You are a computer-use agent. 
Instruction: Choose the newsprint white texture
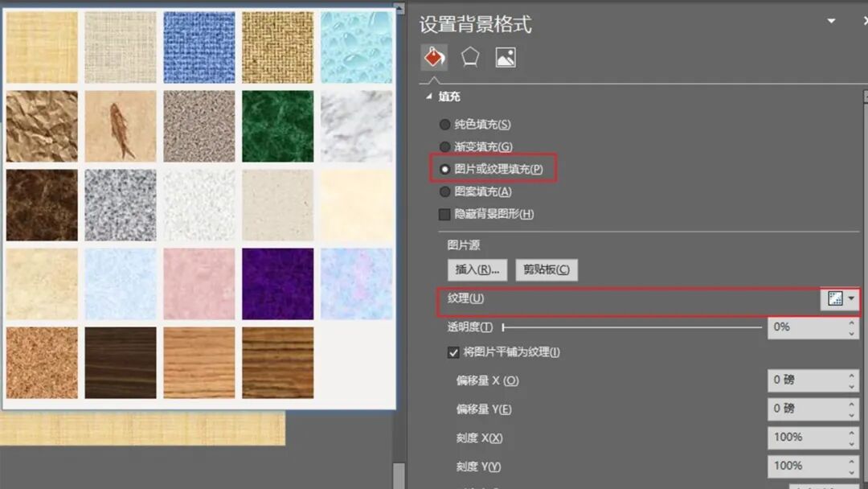pyautogui.click(x=199, y=205)
